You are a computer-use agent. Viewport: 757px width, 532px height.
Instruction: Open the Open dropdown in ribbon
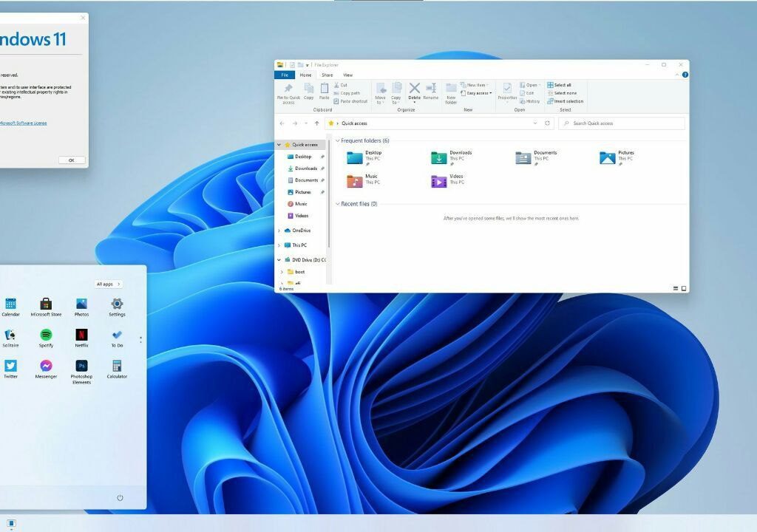tap(531, 85)
